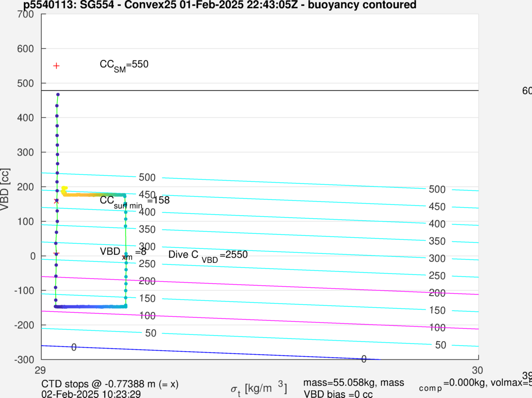The width and height of the screenshot is (532, 398).
Task: Select the CC_SM=550 annotation
Action: click(124, 66)
